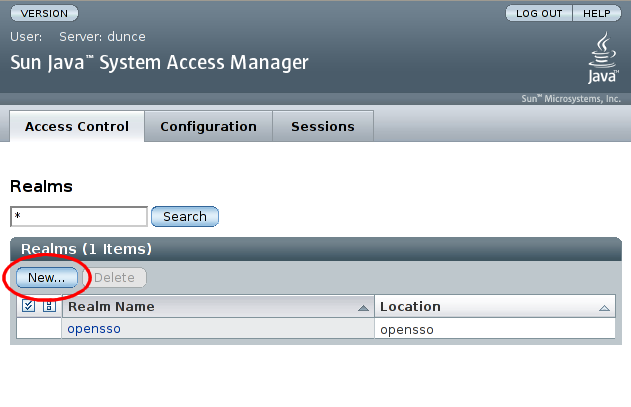The width and height of the screenshot is (631, 407).
Task: Open the Sessions tab
Action: 323,126
